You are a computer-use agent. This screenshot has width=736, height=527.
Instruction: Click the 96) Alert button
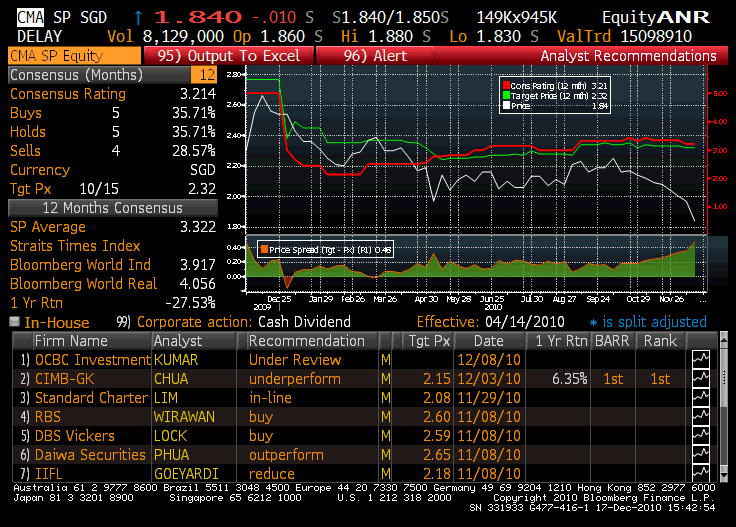(375, 56)
